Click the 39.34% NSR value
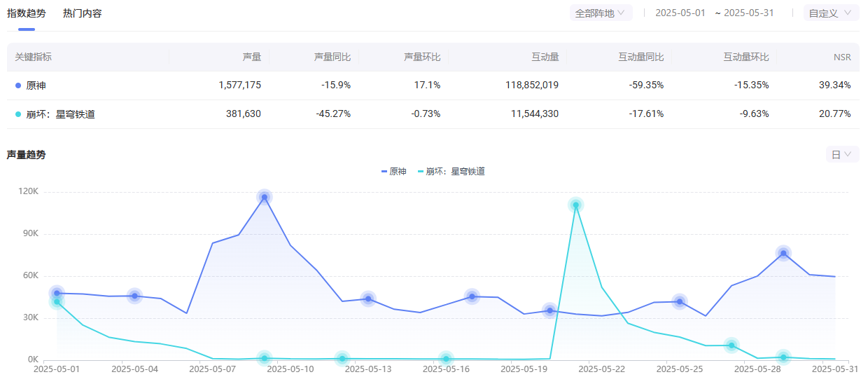This screenshot has width=868, height=384. point(835,85)
